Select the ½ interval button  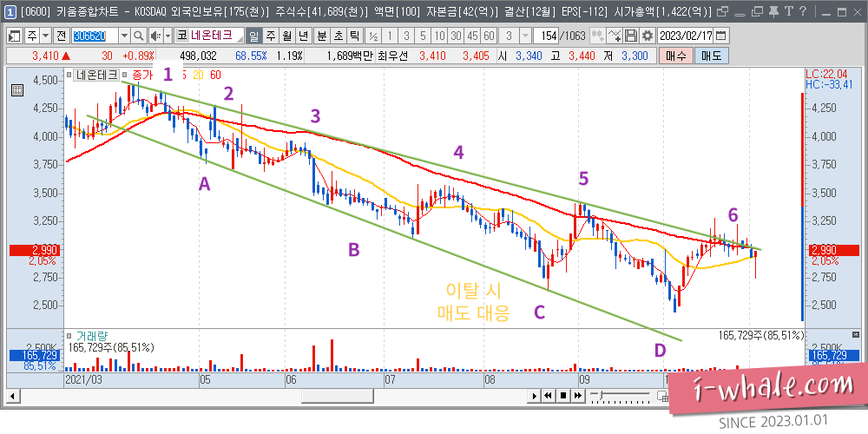point(373,36)
